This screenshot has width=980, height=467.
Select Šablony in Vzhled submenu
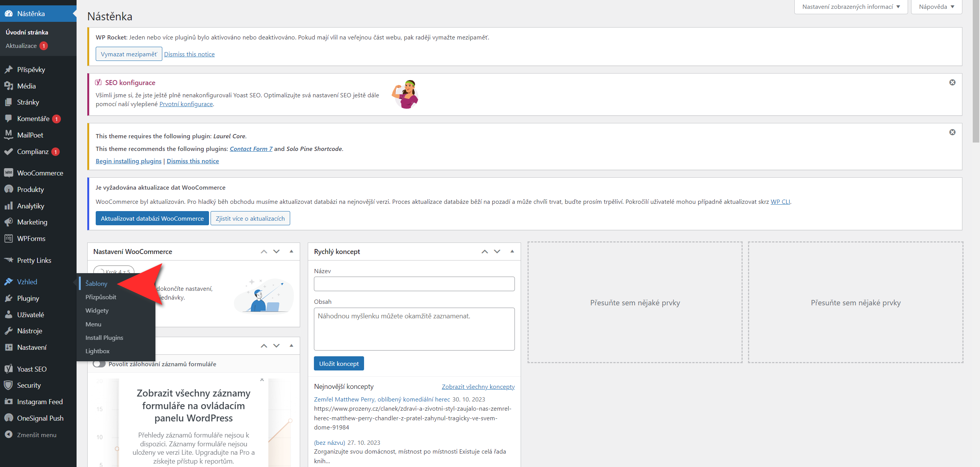click(x=96, y=283)
